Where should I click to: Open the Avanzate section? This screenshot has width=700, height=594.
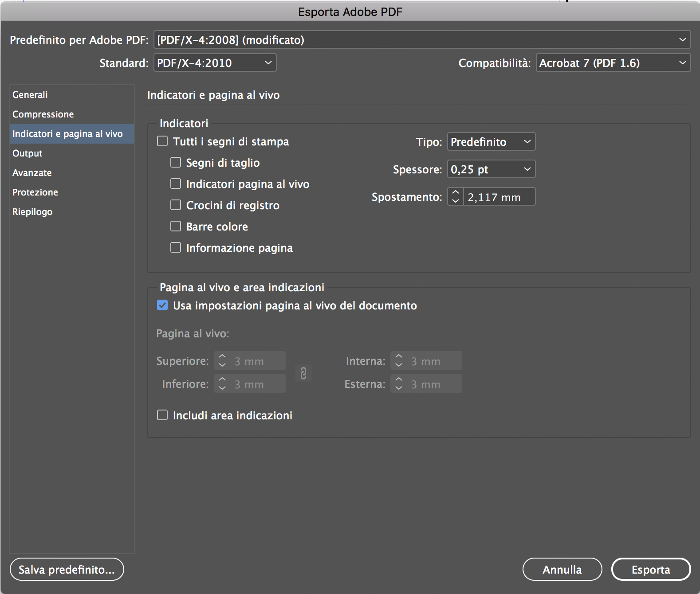(x=72, y=172)
